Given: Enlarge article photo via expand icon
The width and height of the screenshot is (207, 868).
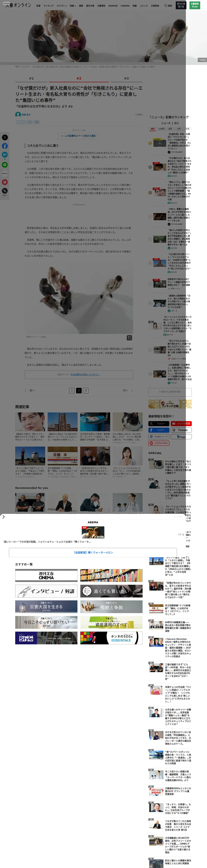Looking at the screenshot, I should click(129, 337).
